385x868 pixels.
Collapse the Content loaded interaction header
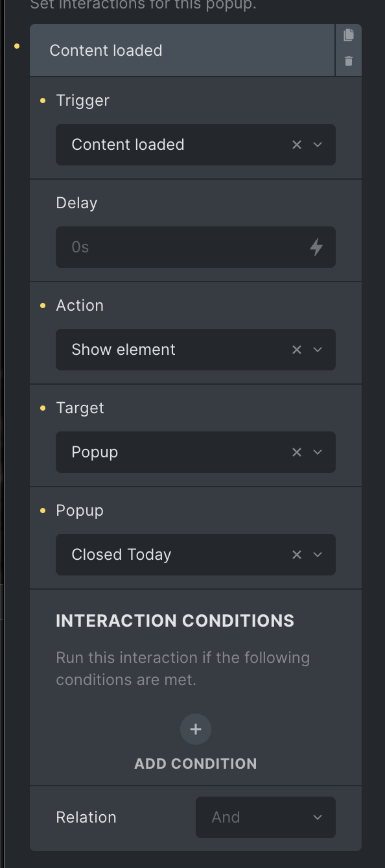[182, 51]
